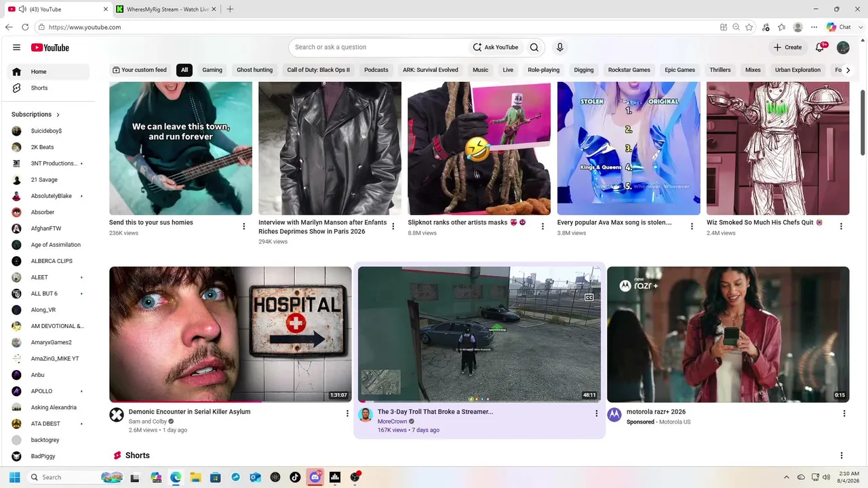Open more actions for Demonic Encounter video
The width and height of the screenshot is (868, 488).
click(x=347, y=413)
